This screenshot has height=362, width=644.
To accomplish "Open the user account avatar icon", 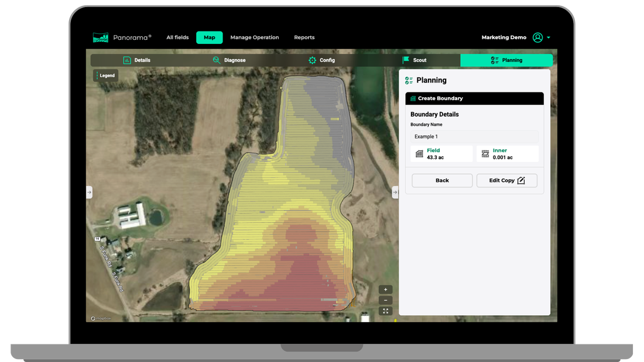I will tap(537, 37).
